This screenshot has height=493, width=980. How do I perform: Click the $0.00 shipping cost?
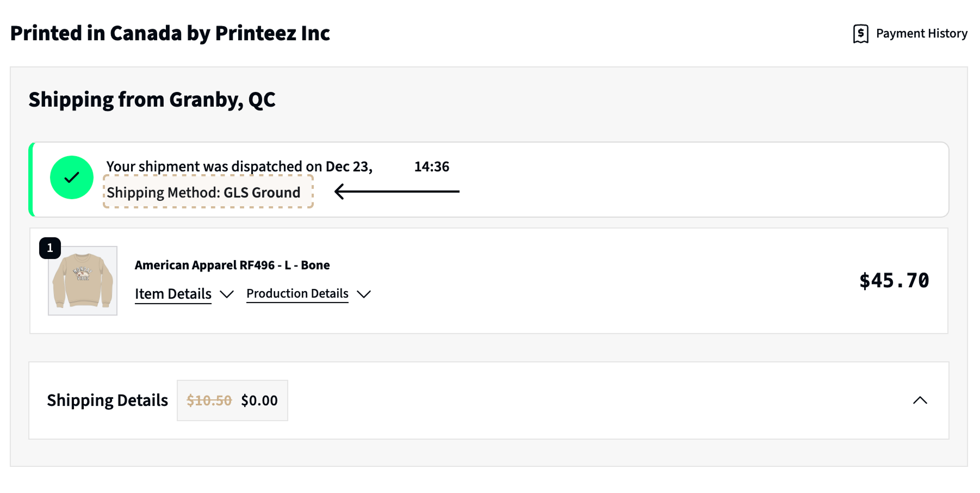259,400
